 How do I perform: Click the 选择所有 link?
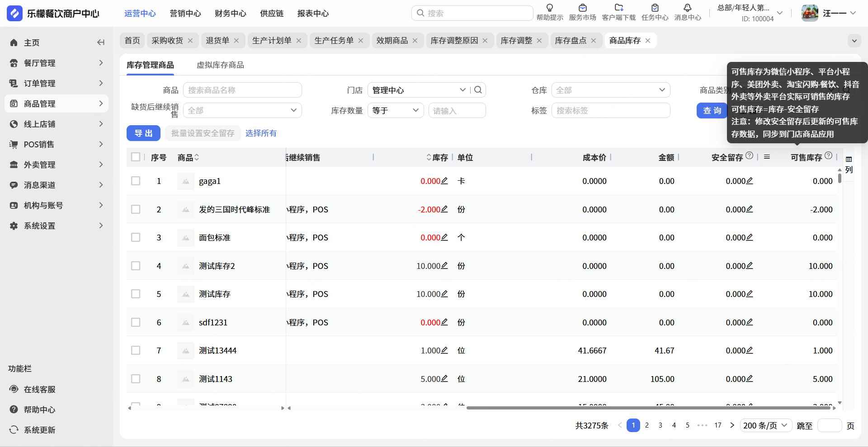point(261,133)
